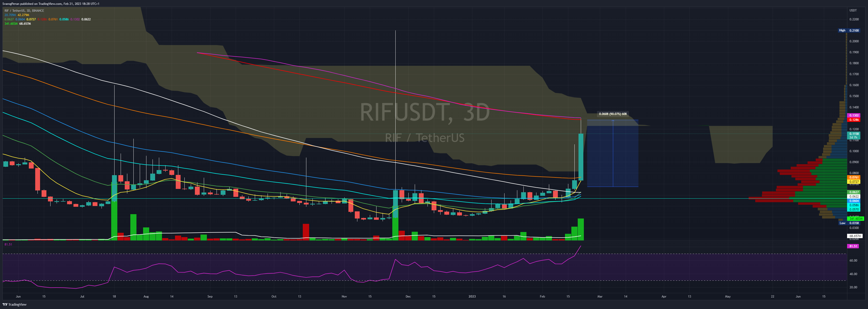The height and width of the screenshot is (309, 868).
Task: Click the orange 42.279M legend value
Action: click(x=23, y=15)
